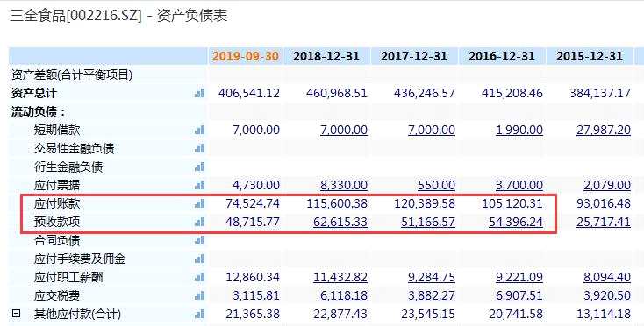Open 应交税费 value 3,920.50 link

(x=607, y=296)
